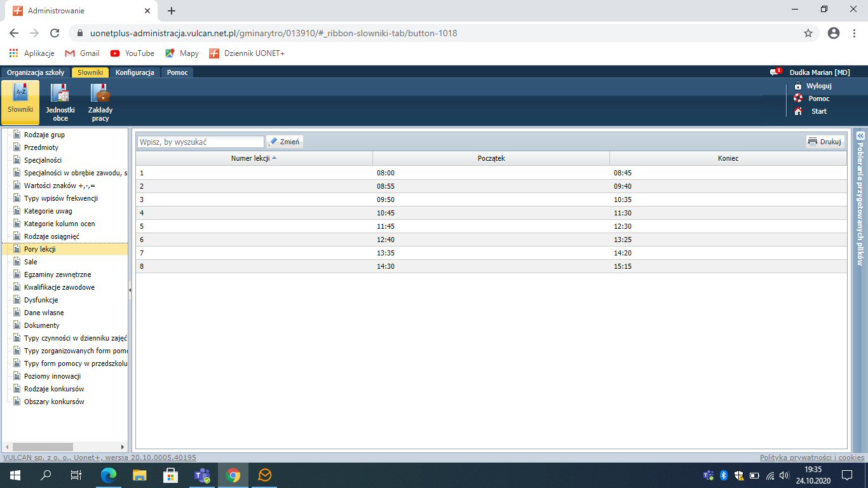868x488 pixels.
Task: Open the Słowniki ribbon icon
Action: (x=20, y=94)
